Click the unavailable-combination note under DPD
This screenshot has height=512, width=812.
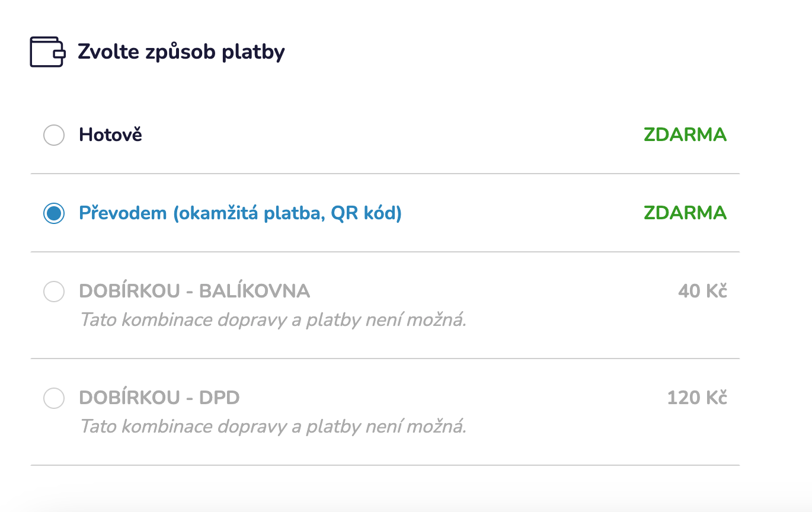(x=273, y=427)
